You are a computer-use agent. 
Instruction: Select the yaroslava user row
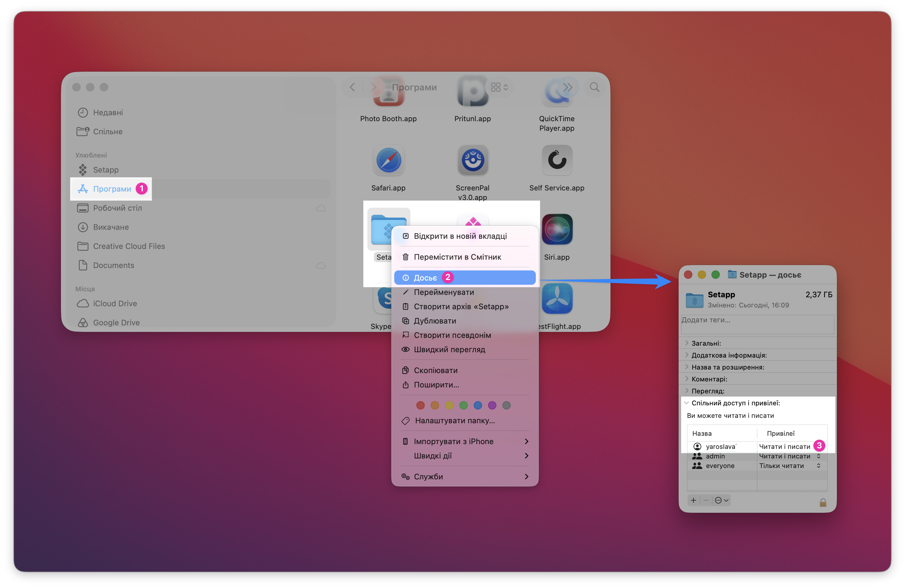tap(757, 446)
